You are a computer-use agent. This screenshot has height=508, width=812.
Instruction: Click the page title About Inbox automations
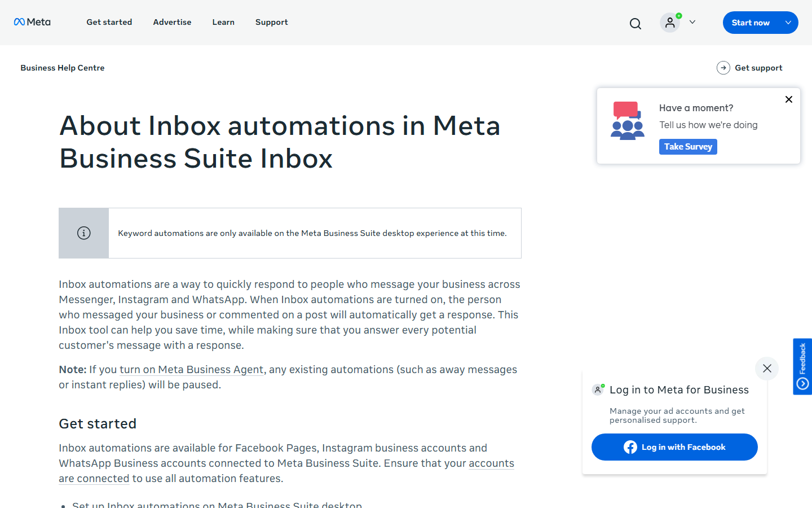click(x=280, y=142)
